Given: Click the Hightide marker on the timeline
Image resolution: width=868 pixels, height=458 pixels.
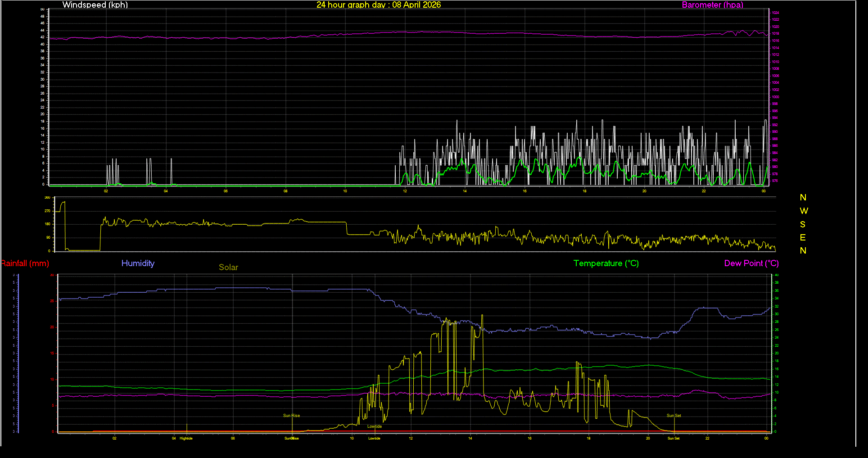Looking at the screenshot, I should click(186, 438).
